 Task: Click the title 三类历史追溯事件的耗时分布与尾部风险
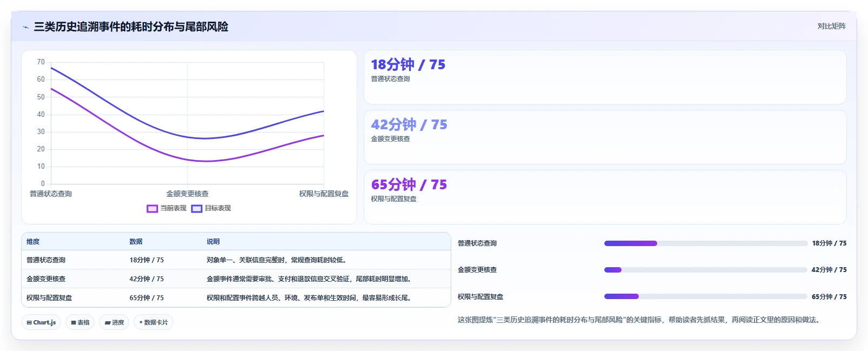[x=131, y=27]
